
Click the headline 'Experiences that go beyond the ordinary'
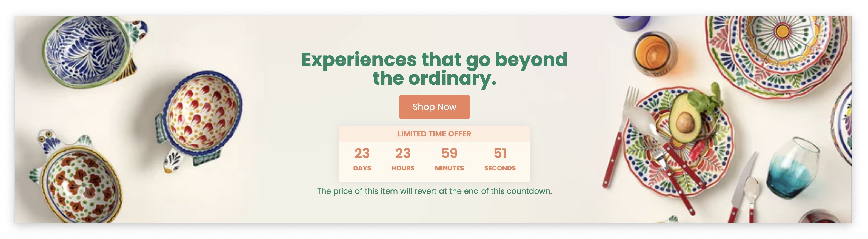click(x=434, y=69)
